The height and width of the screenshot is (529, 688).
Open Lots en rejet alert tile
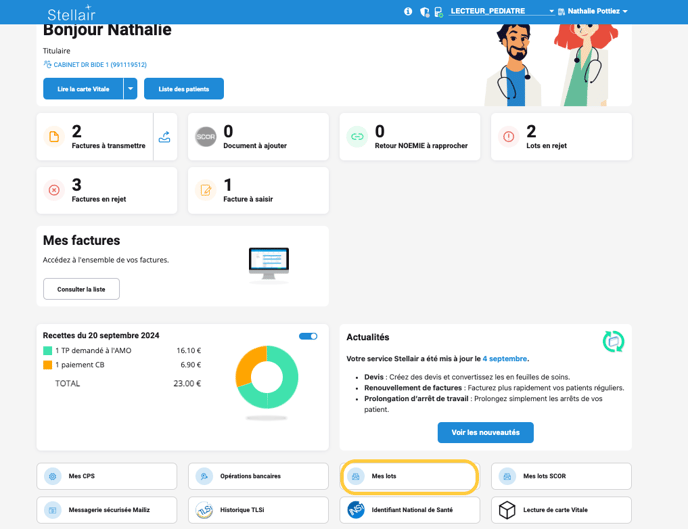coord(560,137)
